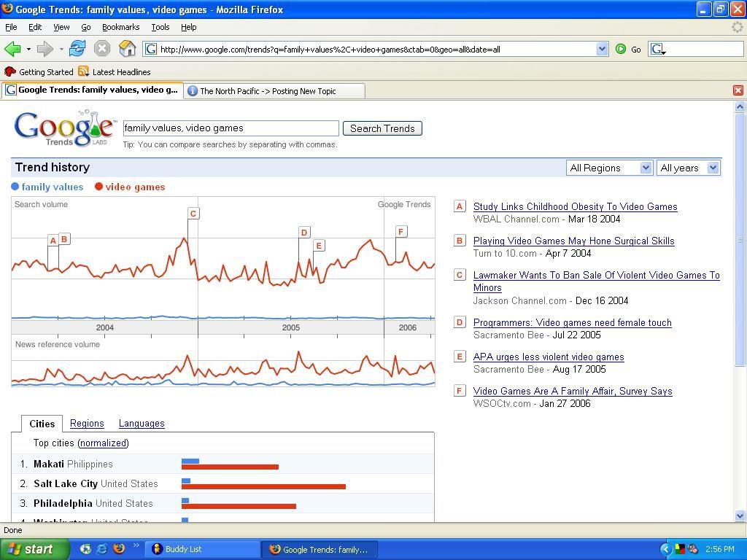
Task: Open Internet Explorer from the quick launch
Action: [x=102, y=549]
